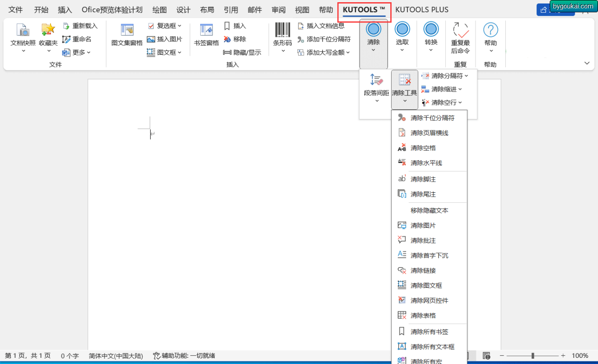Click the 辅助功能: 一切就绪 accessibility status
The image size is (598, 364).
pos(184,356)
